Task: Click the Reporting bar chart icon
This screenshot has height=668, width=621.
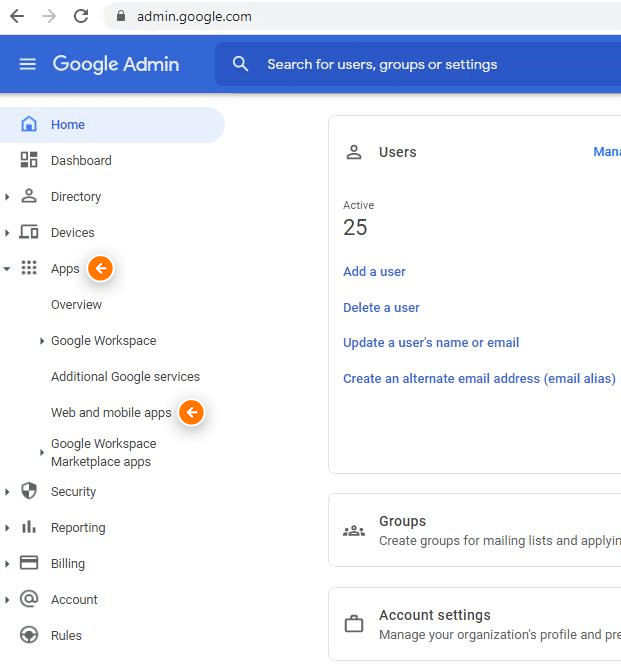Action: (29, 527)
